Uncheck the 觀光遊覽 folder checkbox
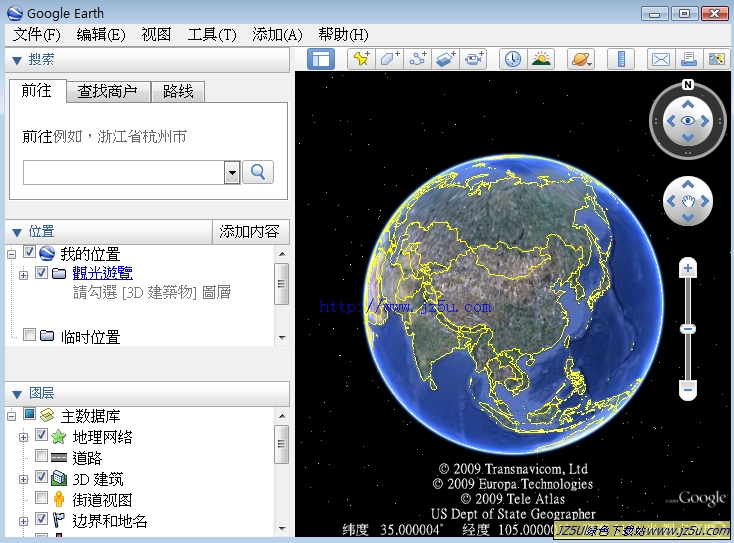Screen dimensions: 734x543 pyautogui.click(x=41, y=272)
